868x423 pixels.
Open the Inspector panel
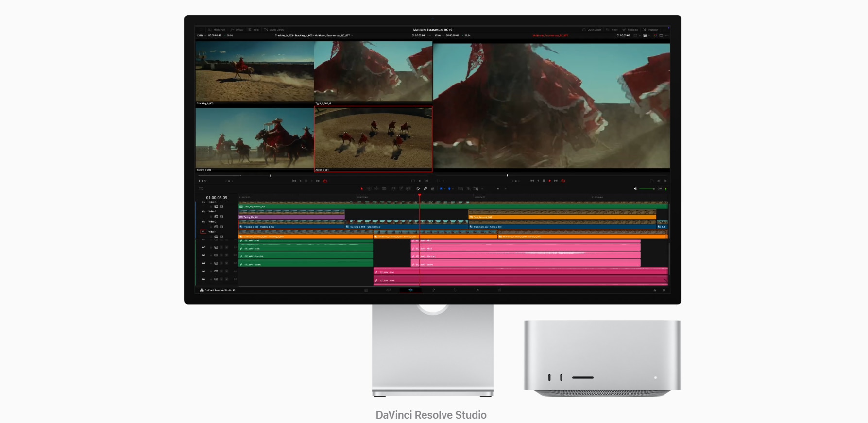(x=650, y=30)
